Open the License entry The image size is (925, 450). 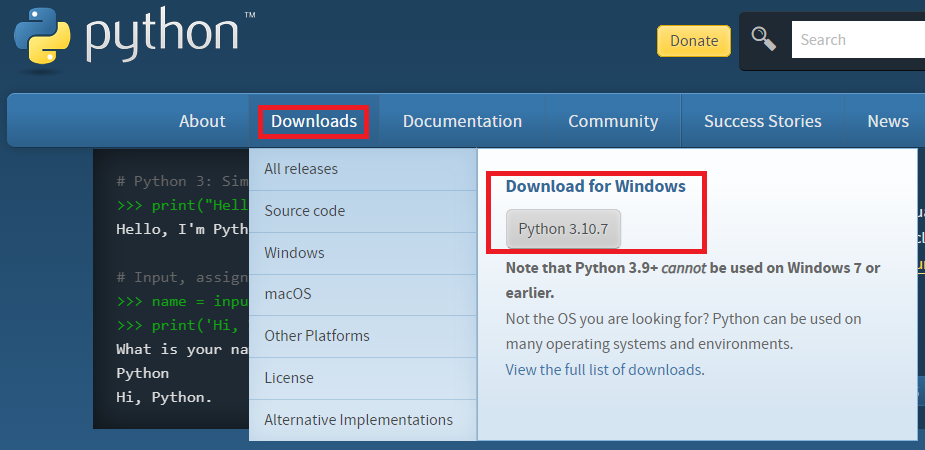tap(363, 378)
